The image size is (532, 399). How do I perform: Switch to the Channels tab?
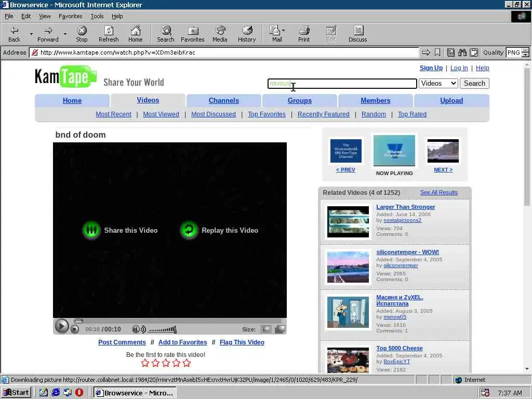[223, 100]
